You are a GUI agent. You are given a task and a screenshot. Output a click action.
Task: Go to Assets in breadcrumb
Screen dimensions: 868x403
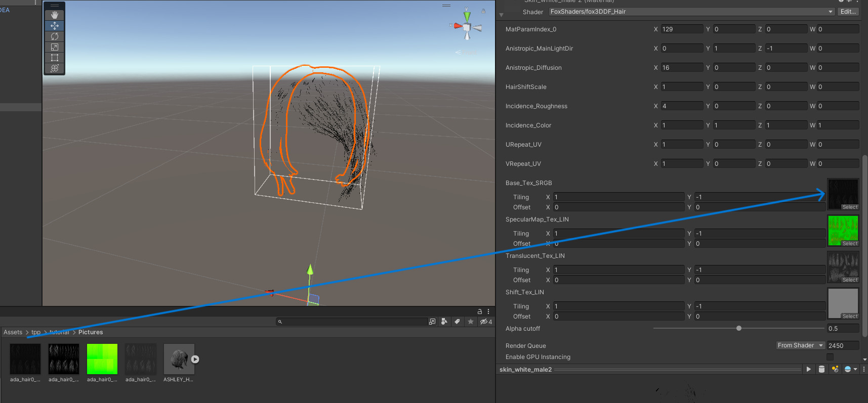[13, 332]
